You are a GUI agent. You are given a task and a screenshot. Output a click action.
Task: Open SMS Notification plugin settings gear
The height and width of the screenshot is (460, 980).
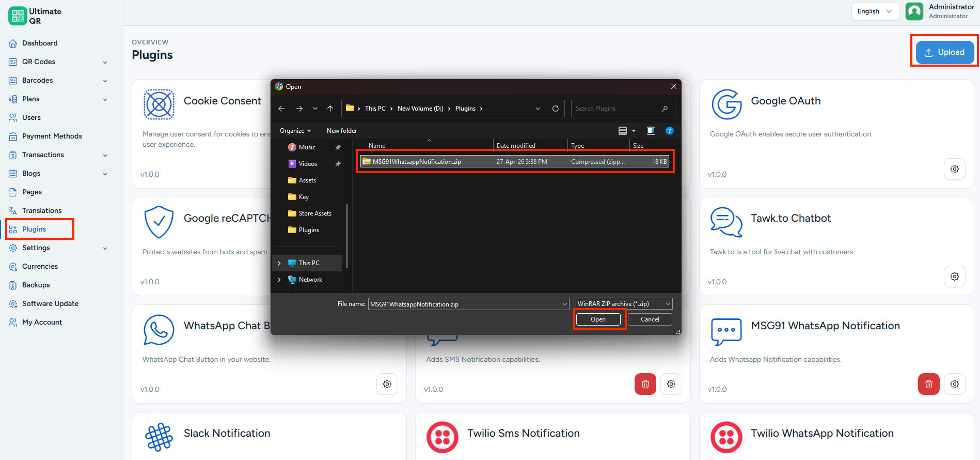click(671, 384)
